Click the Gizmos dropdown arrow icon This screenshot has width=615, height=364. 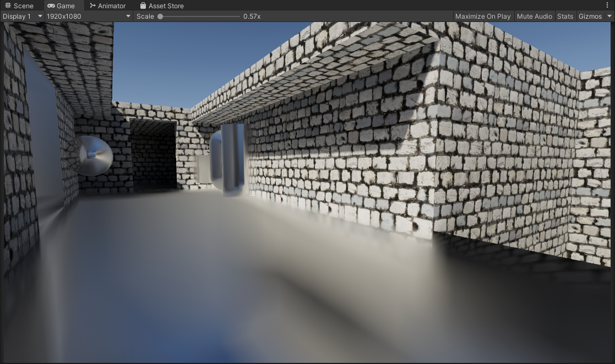click(609, 16)
